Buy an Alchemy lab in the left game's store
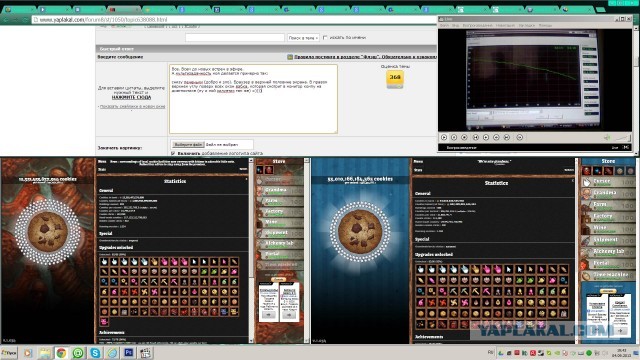 (280, 244)
